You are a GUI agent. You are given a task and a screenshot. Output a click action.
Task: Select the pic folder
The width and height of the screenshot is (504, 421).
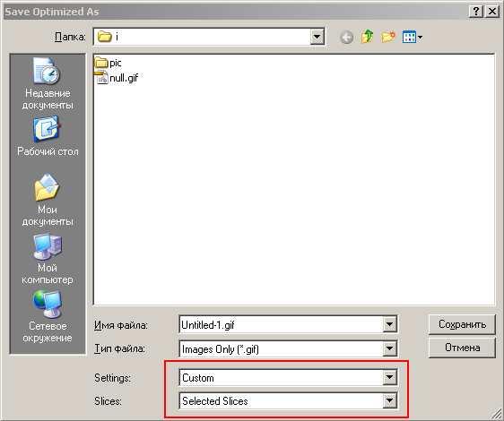click(x=108, y=63)
